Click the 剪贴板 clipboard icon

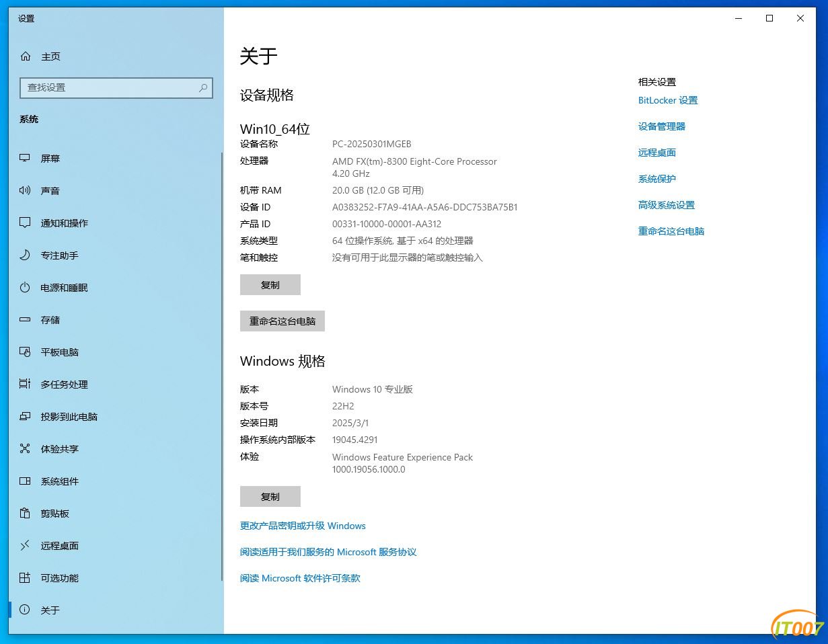coord(25,514)
